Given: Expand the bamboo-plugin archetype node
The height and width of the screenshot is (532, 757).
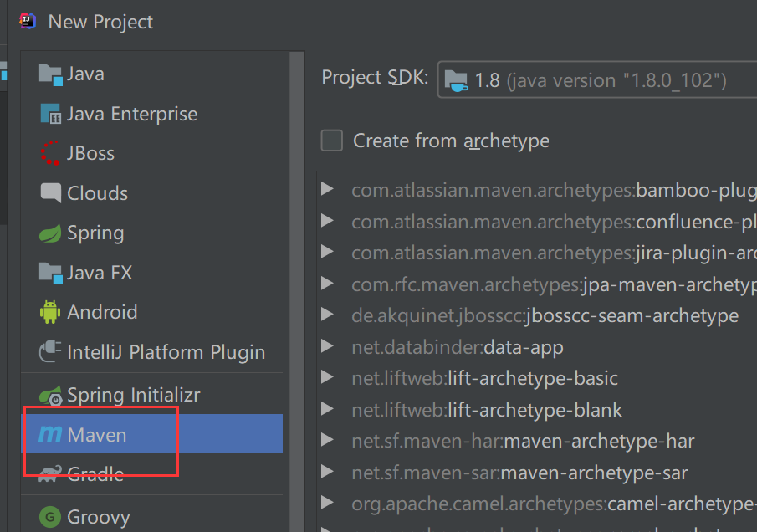Looking at the screenshot, I should tap(328, 190).
